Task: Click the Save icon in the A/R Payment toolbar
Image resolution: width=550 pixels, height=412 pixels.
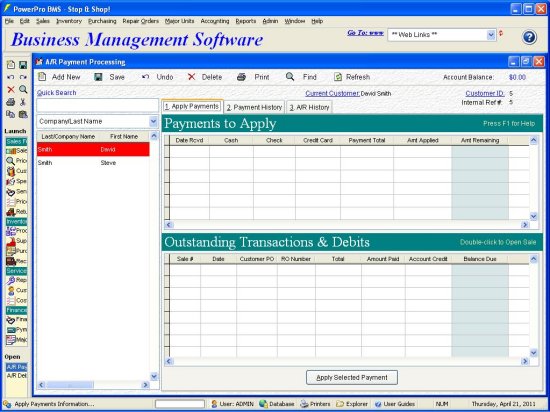Action: coord(99,77)
